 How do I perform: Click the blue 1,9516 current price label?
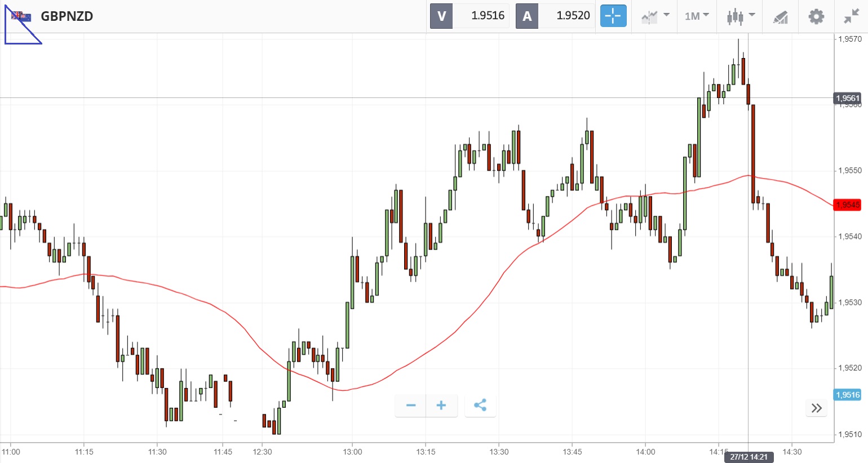pyautogui.click(x=847, y=395)
